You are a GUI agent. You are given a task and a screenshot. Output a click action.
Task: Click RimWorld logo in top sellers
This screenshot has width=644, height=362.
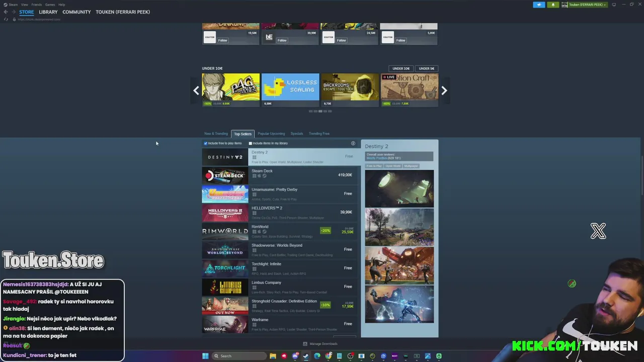click(225, 231)
